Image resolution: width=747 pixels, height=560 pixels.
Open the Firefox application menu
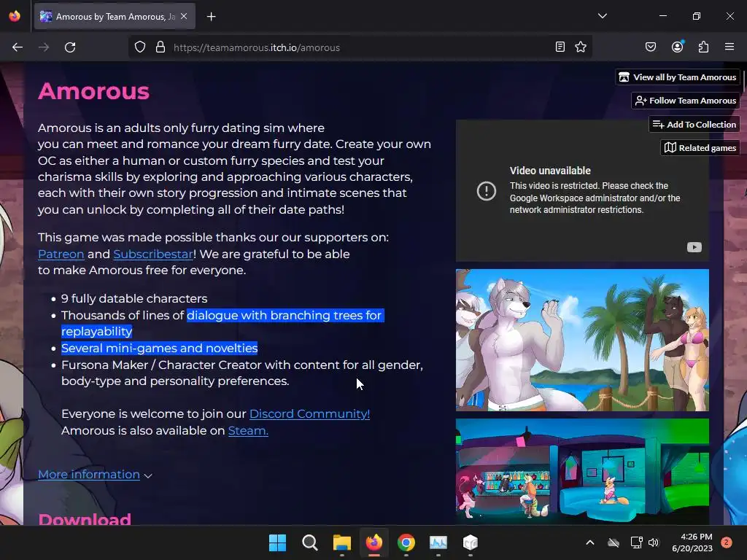729,47
